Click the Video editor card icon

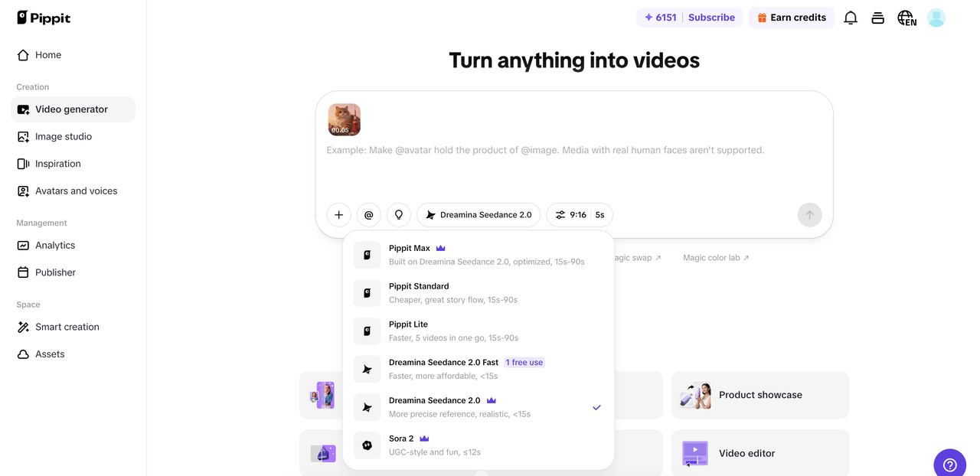coord(695,453)
